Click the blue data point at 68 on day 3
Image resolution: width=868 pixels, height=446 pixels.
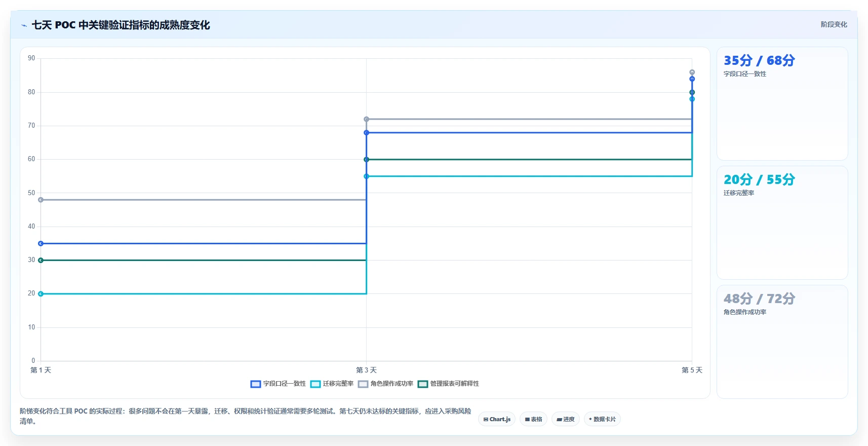coord(366,133)
